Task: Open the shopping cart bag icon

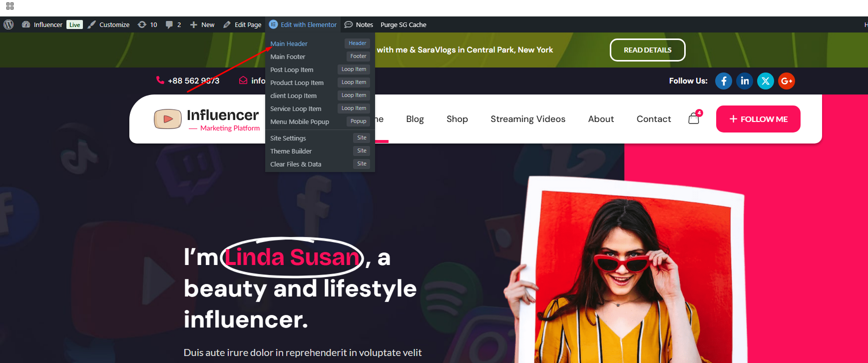Action: pyautogui.click(x=694, y=118)
